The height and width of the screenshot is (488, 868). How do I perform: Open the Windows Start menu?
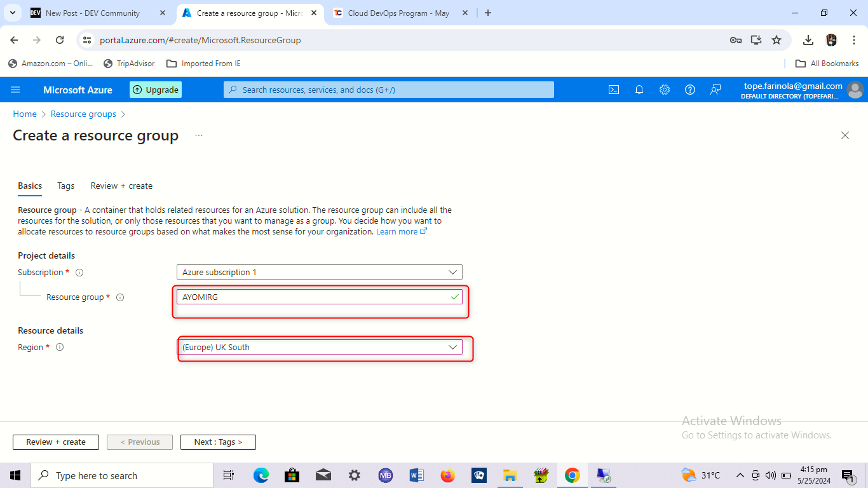15,475
